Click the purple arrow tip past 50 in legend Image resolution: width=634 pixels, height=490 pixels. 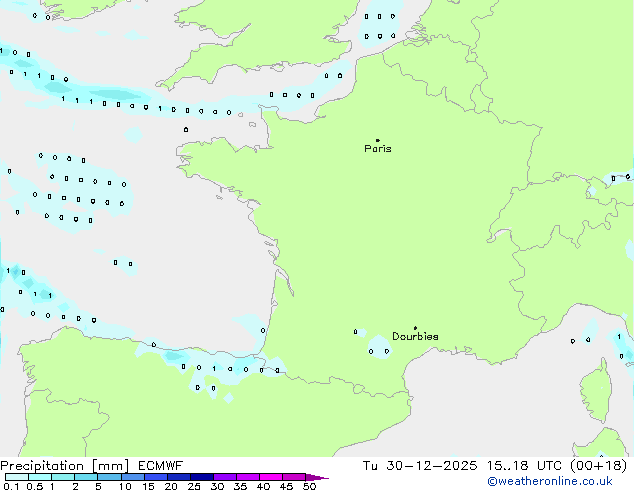[x=317, y=477]
